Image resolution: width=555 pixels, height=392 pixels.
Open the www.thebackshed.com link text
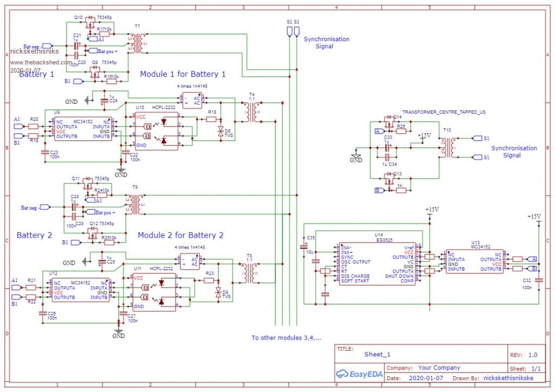point(41,62)
